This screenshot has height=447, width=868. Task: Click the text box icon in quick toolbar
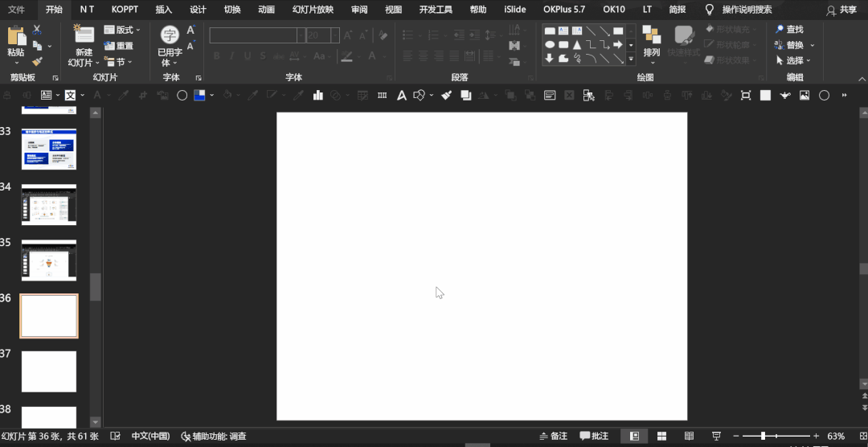[x=46, y=96]
